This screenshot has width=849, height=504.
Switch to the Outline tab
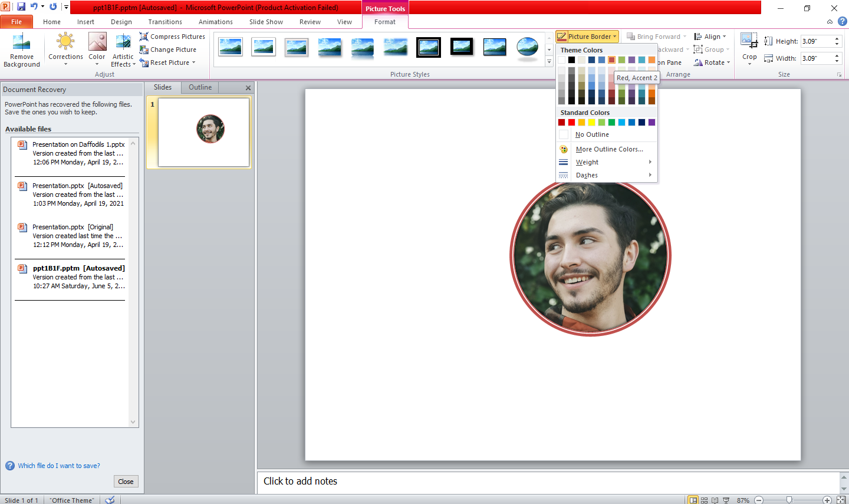click(x=199, y=87)
